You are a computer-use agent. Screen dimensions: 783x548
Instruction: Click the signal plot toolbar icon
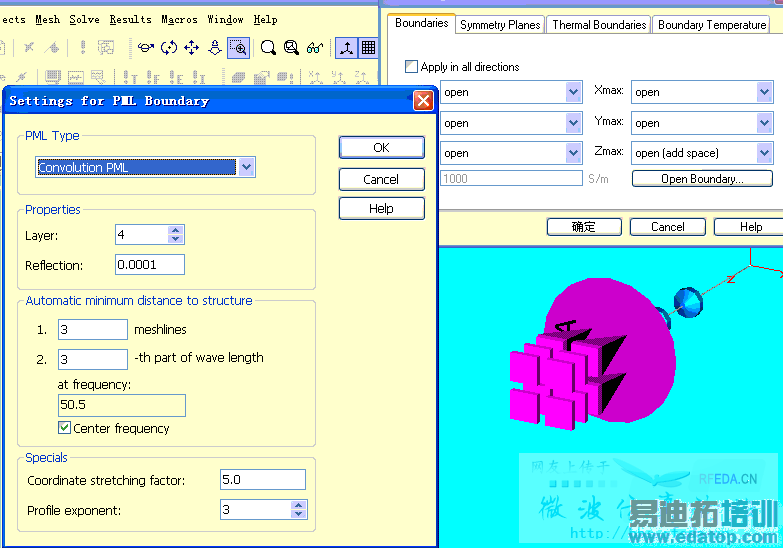click(x=75, y=77)
